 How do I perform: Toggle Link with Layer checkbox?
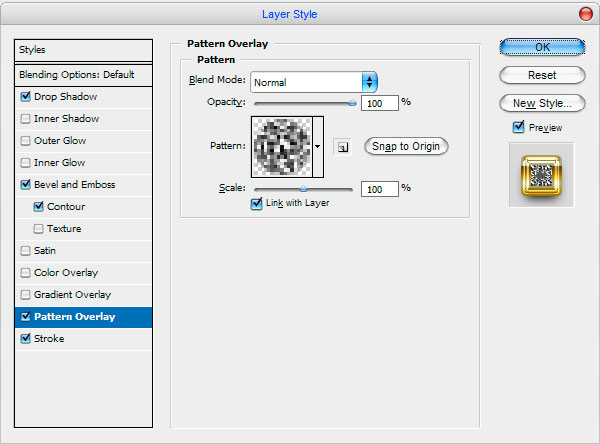tap(256, 203)
